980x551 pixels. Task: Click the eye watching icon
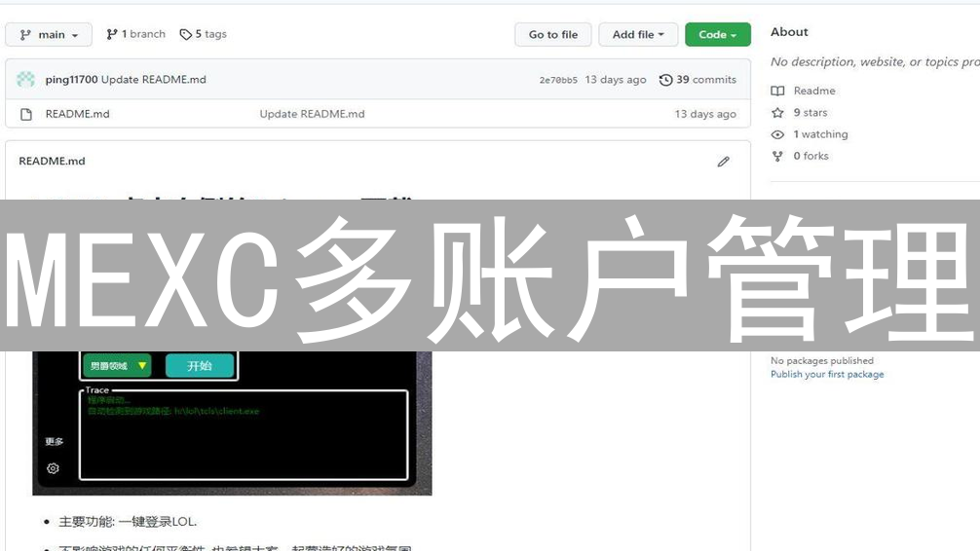(x=777, y=135)
